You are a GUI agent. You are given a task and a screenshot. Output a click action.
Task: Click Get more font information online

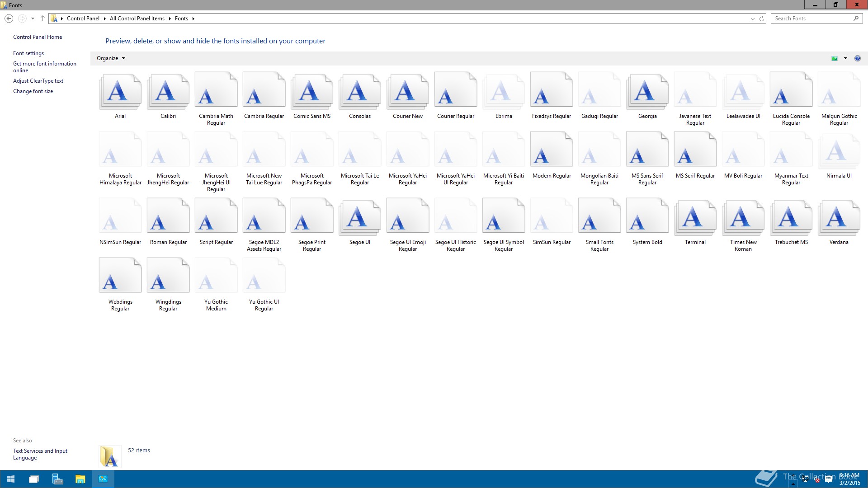[45, 67]
